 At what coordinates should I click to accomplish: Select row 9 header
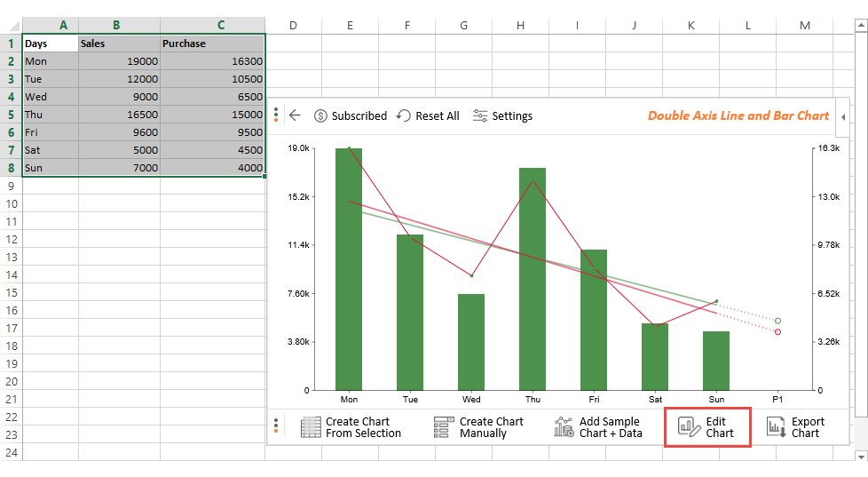click(x=11, y=187)
